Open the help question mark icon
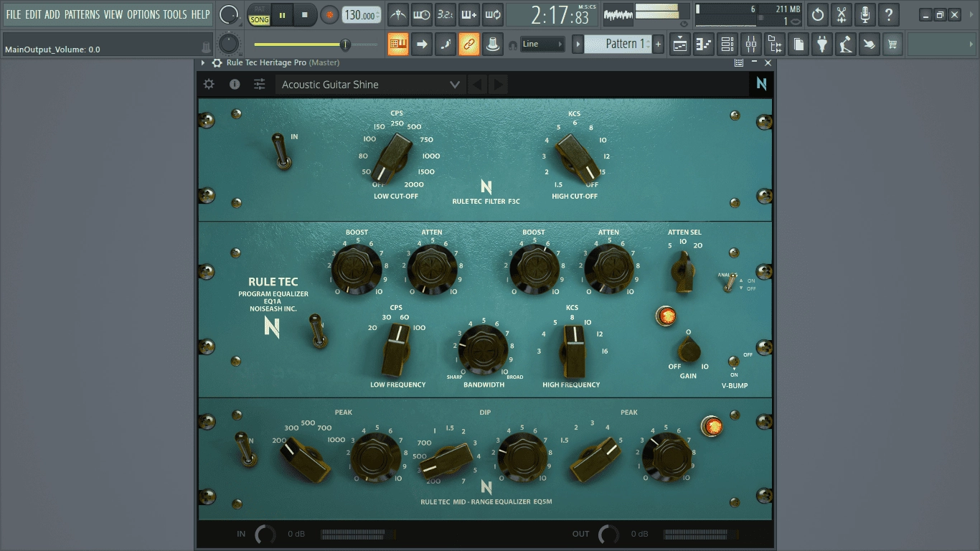Viewport: 980px width, 551px height. (889, 14)
